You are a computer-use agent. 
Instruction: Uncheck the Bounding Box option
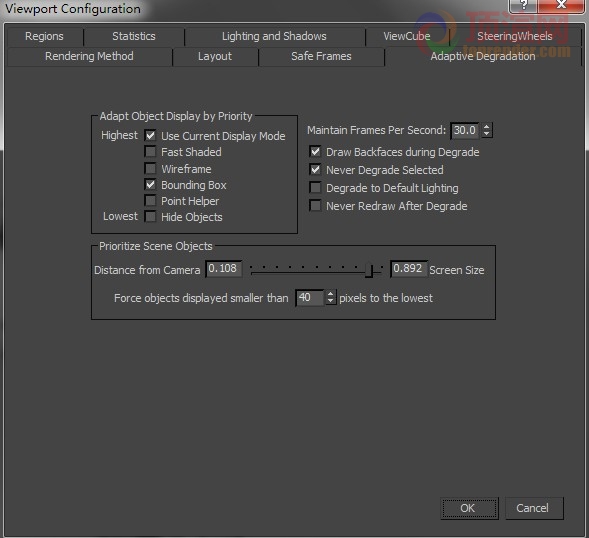[150, 184]
